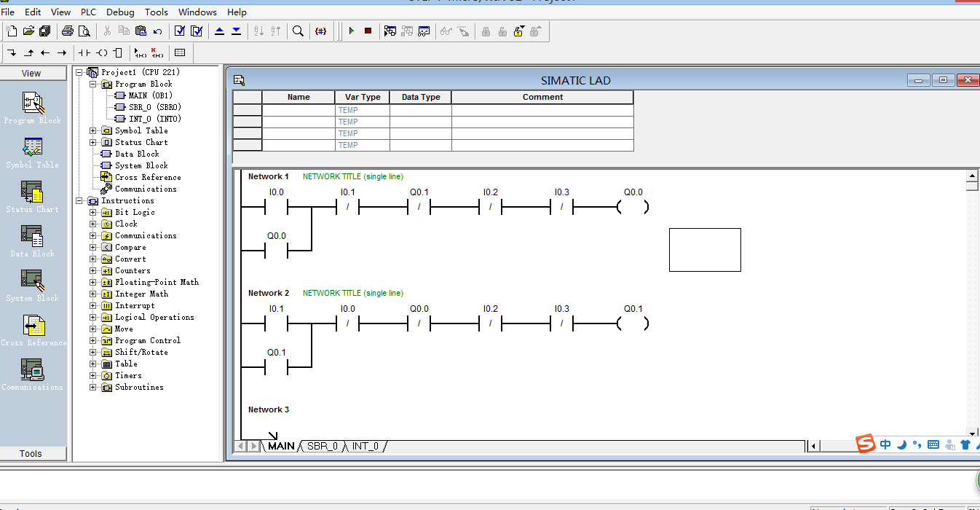Collapse the Program Block tree node
The image size is (980, 510).
pos(93,84)
